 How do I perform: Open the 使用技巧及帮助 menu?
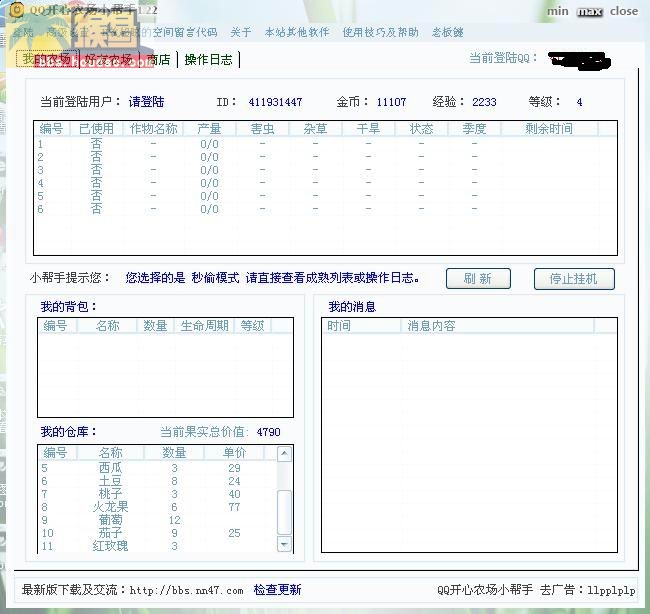tap(381, 32)
